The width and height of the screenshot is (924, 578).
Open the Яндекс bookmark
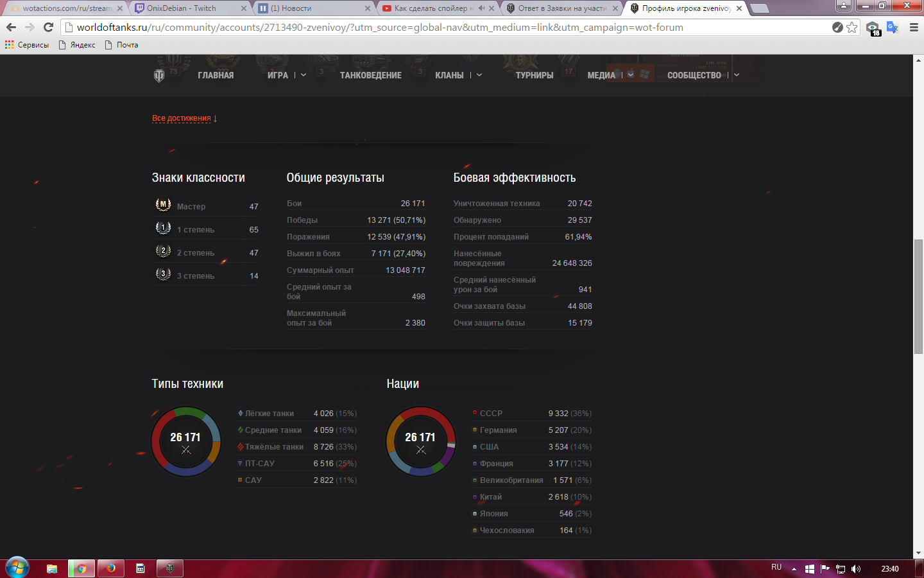(x=76, y=45)
